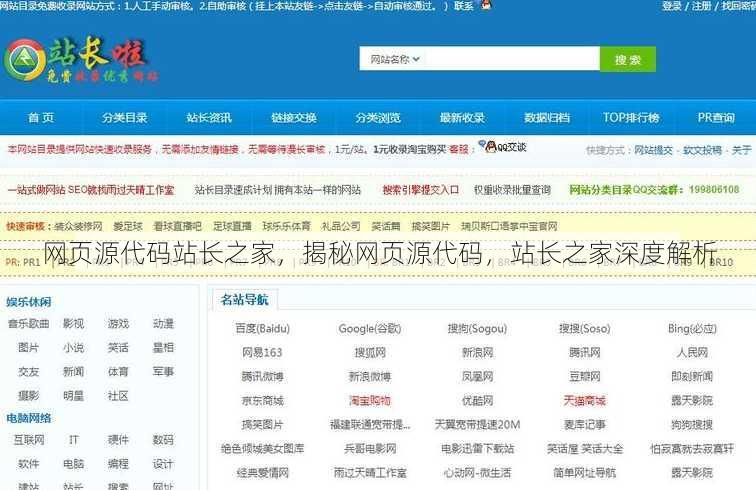Click the red 天猫商城 link

(584, 401)
